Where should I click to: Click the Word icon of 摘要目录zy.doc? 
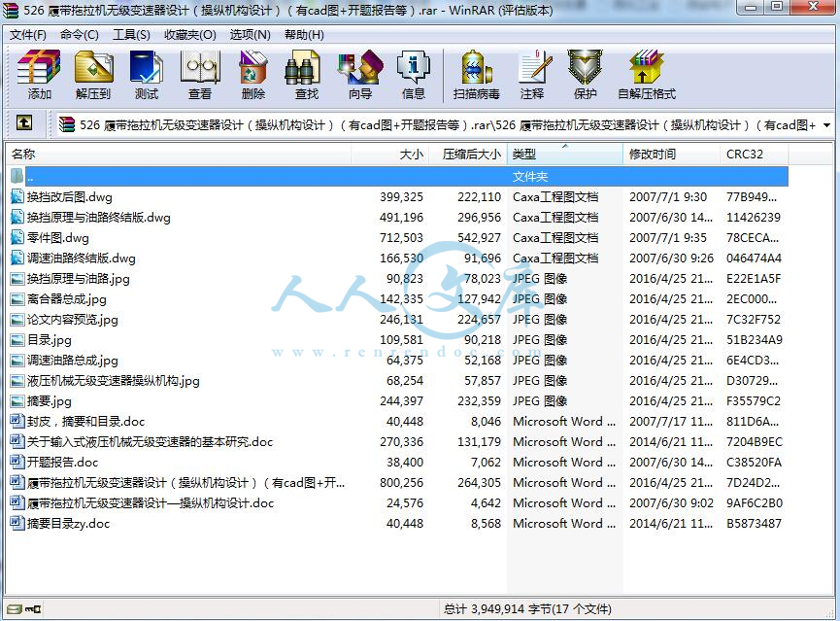tap(17, 524)
